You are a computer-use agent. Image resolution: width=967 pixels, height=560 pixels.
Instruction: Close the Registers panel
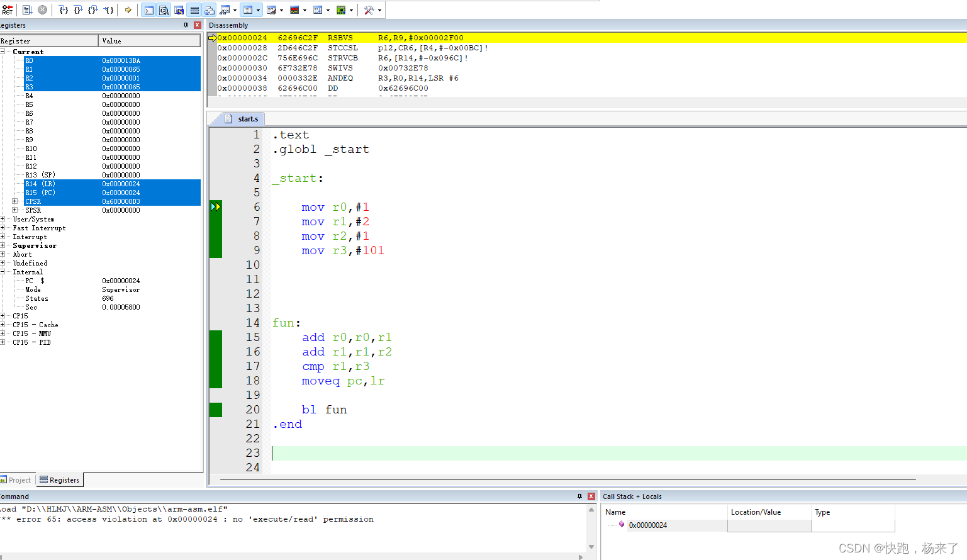click(198, 25)
